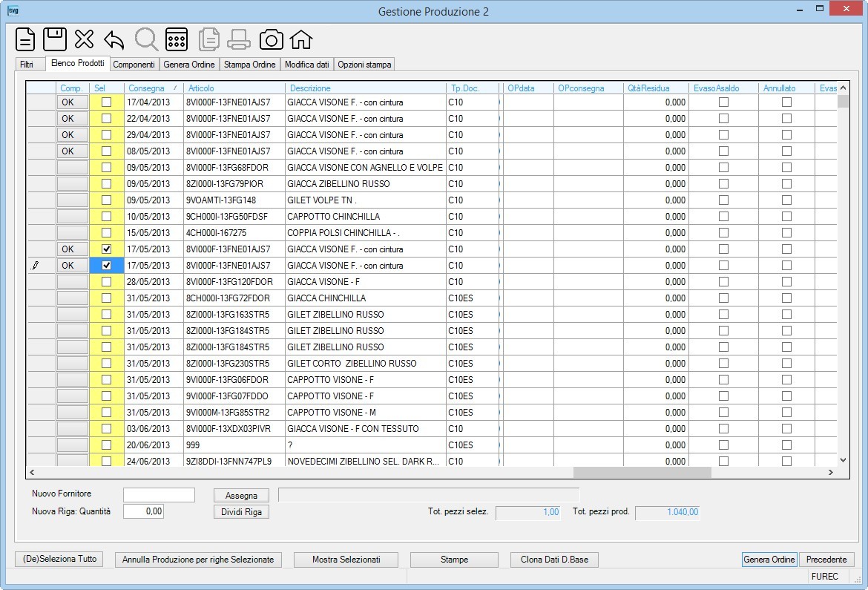
Task: Click the magnifier search icon
Action: point(147,39)
